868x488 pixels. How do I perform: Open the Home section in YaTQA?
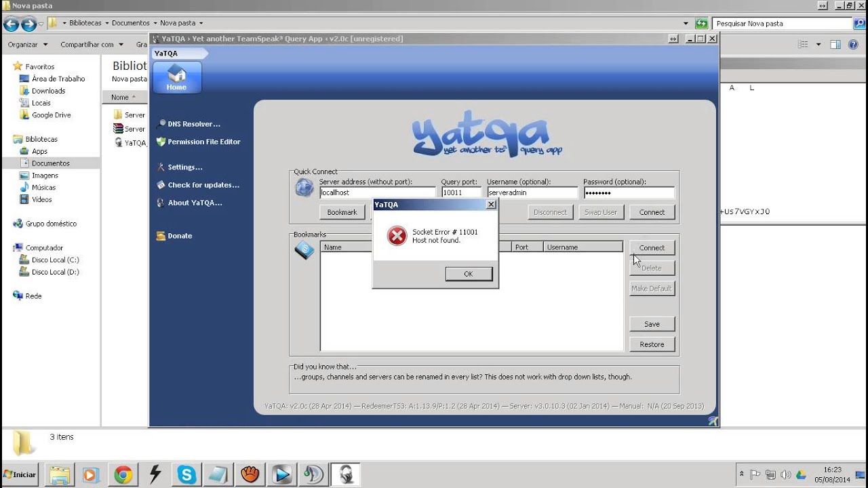pos(177,77)
